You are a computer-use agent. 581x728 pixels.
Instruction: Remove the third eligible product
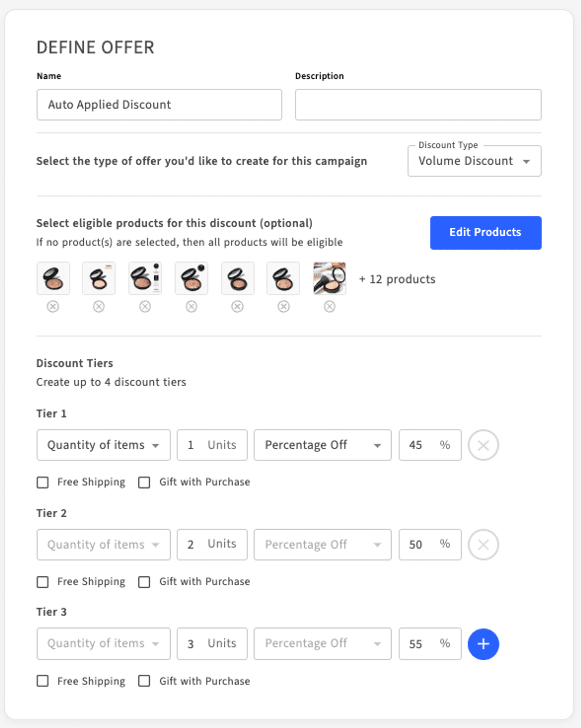pyautogui.click(x=145, y=306)
